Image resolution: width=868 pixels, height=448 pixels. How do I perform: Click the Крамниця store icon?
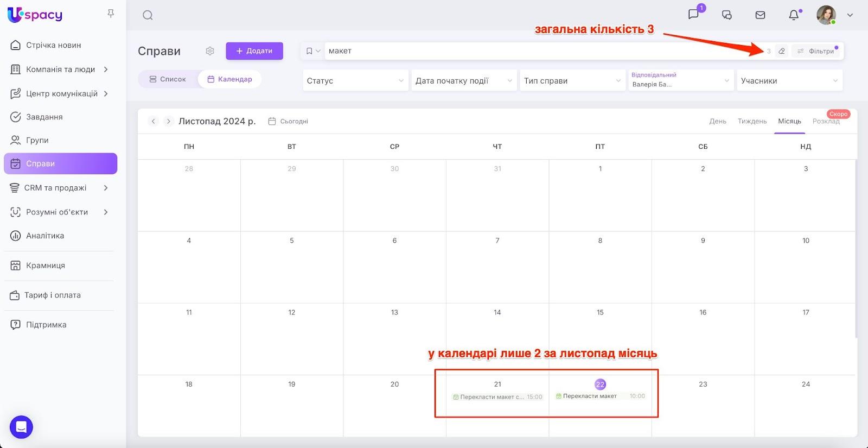(16, 266)
